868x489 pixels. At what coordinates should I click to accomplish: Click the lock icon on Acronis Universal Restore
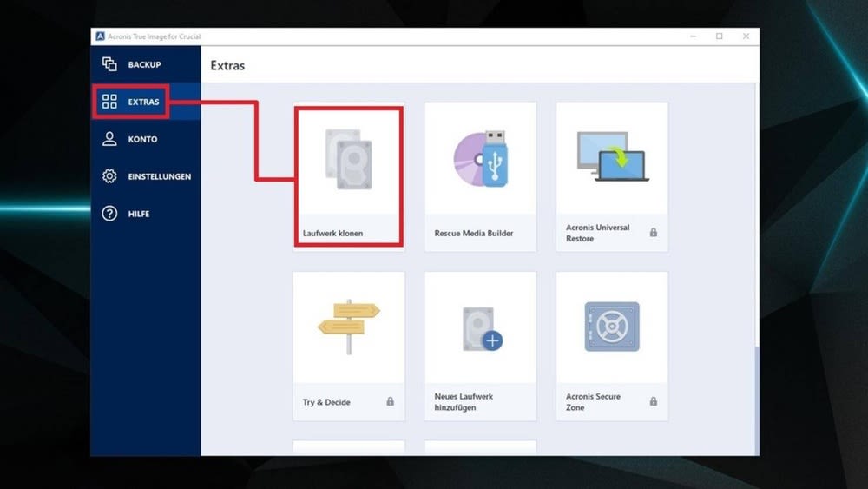pyautogui.click(x=654, y=233)
